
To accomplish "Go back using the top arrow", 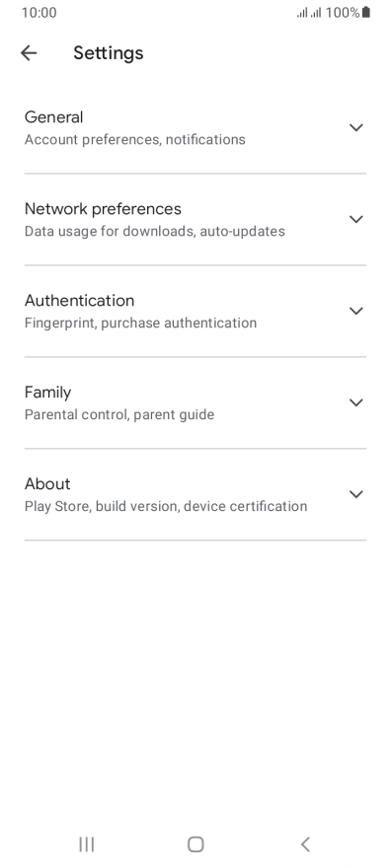I will [29, 53].
